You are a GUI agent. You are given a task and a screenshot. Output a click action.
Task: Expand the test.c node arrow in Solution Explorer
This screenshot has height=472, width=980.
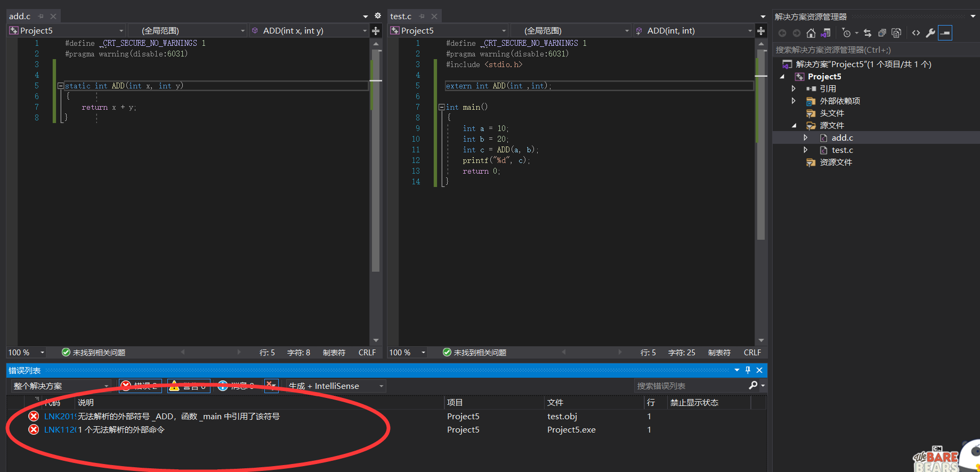[x=805, y=150]
